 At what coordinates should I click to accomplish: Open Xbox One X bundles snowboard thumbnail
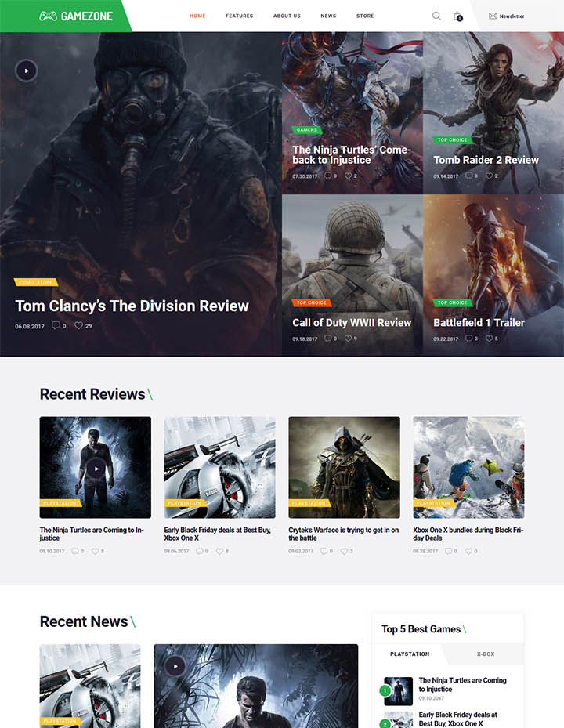pos(469,467)
